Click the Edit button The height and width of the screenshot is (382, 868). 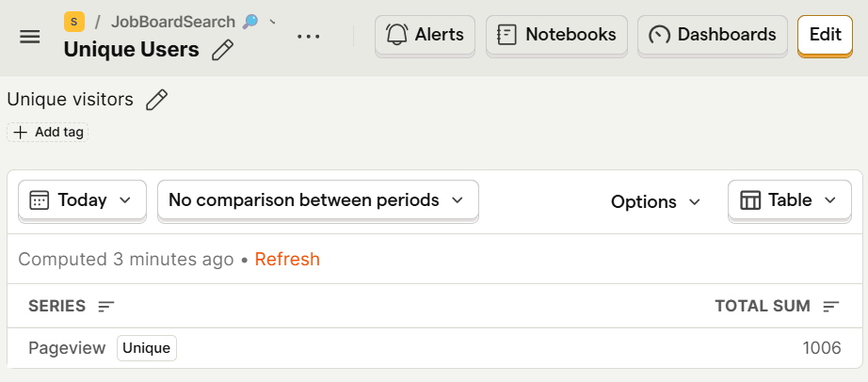point(825,35)
